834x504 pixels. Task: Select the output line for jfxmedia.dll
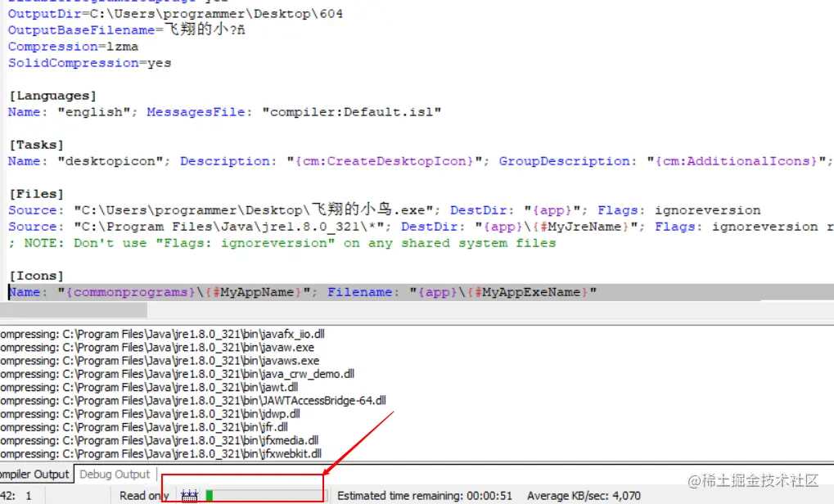pos(159,440)
